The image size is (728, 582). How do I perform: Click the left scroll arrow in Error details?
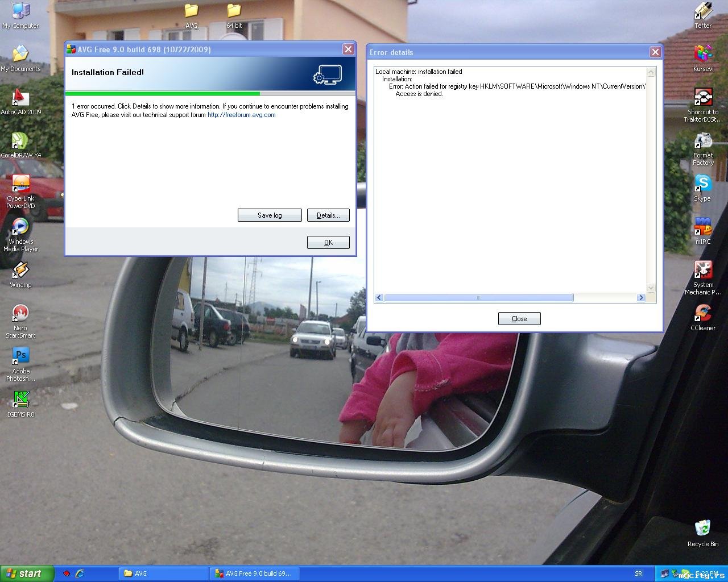(379, 298)
